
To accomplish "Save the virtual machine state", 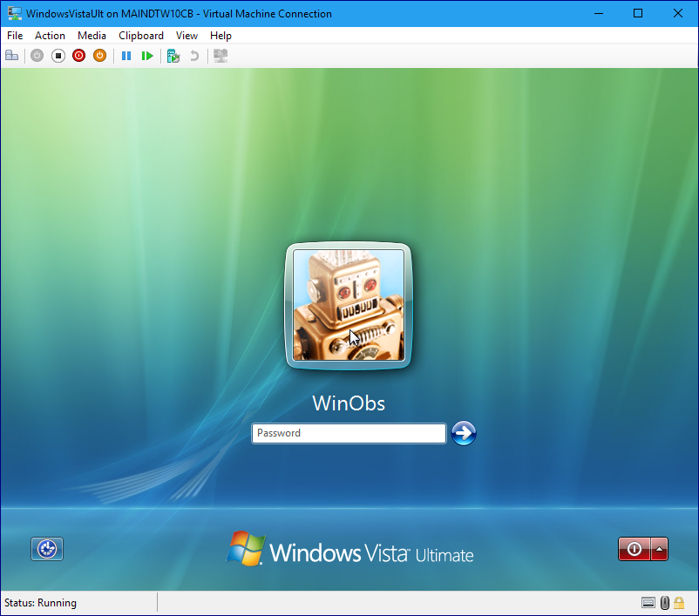I will (99, 55).
